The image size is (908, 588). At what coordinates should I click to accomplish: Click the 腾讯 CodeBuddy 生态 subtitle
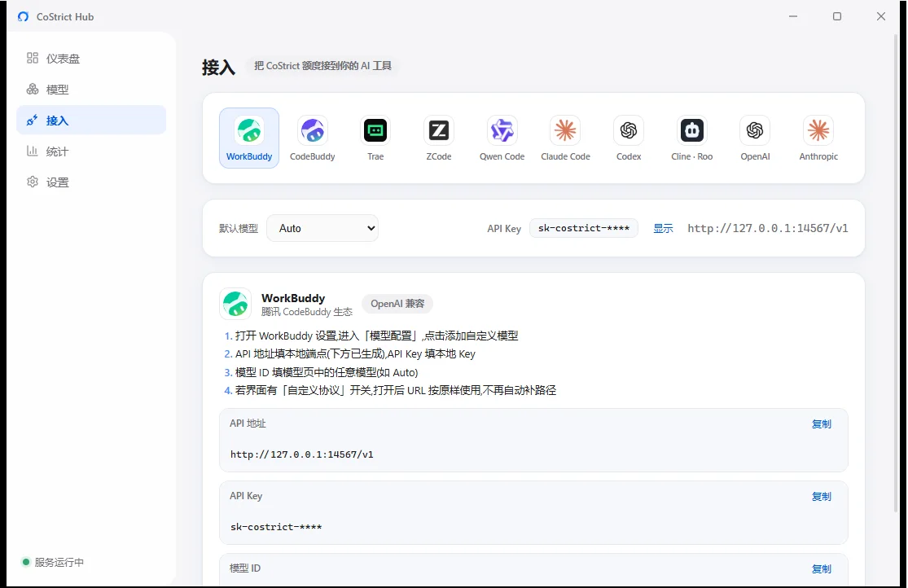(x=306, y=312)
